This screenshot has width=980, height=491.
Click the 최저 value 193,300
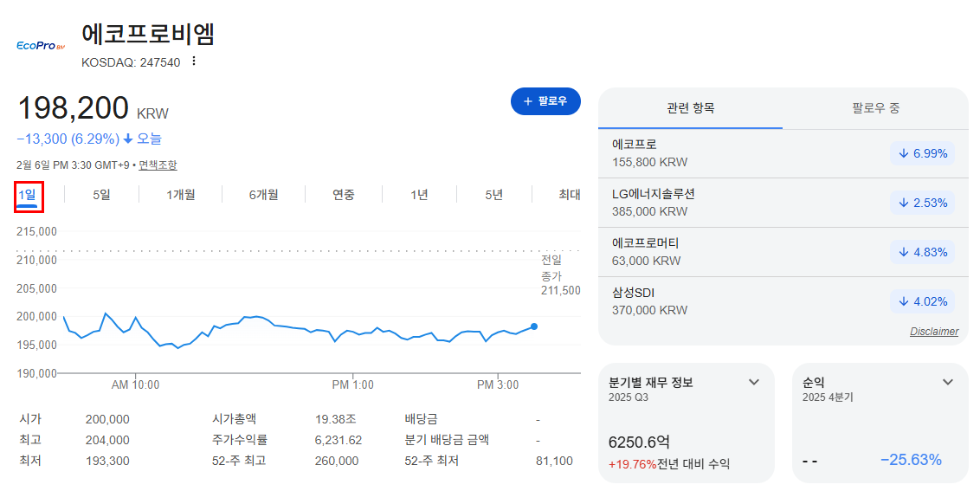coord(107,461)
